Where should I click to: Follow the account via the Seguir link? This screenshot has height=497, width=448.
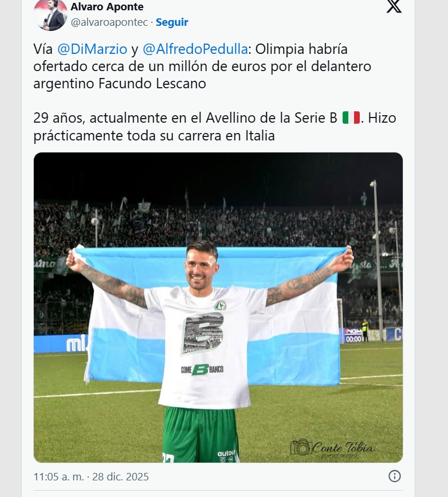coord(172,22)
